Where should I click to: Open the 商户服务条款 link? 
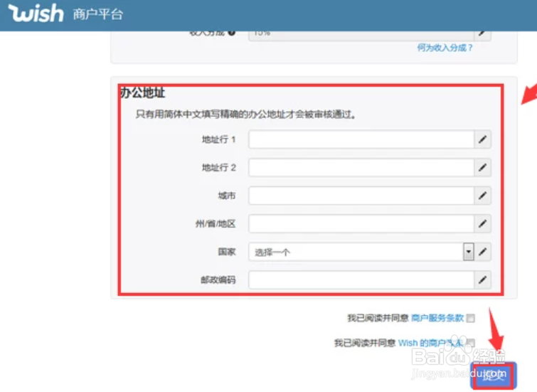point(437,318)
